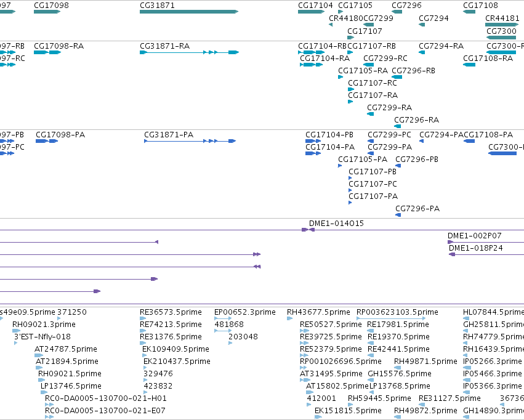Click the 423832 feature label
524x420 pixels.
(x=158, y=386)
